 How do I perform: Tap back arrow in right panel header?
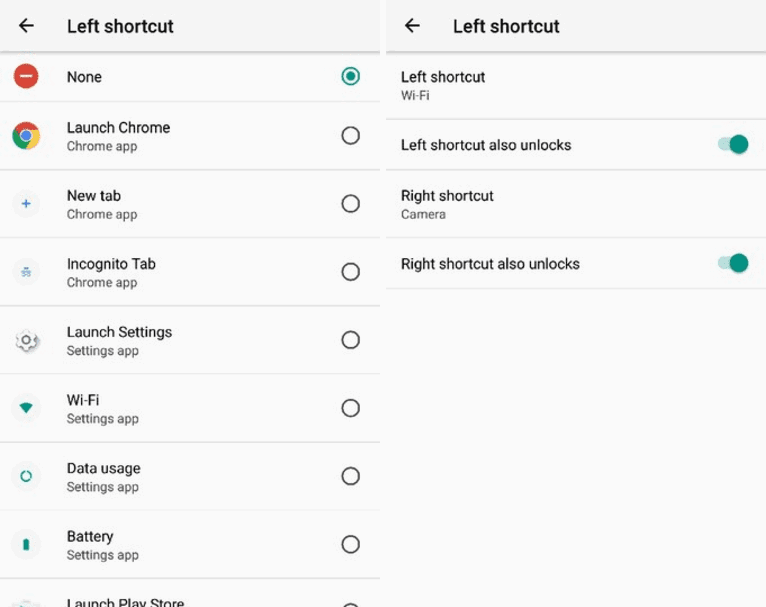point(412,26)
